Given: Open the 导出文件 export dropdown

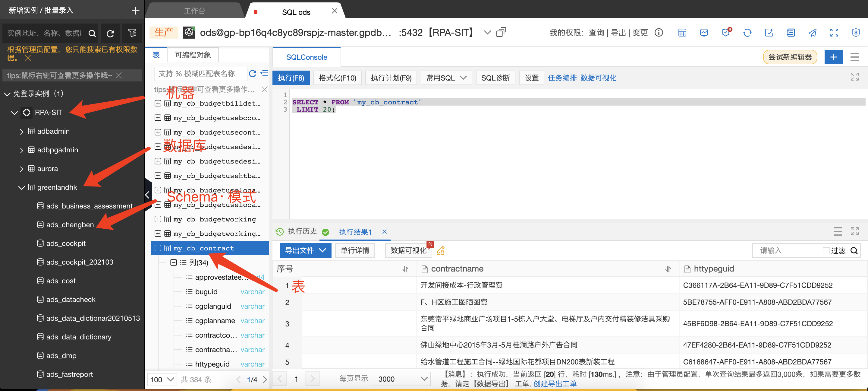Looking at the screenshot, I should tap(305, 250).
